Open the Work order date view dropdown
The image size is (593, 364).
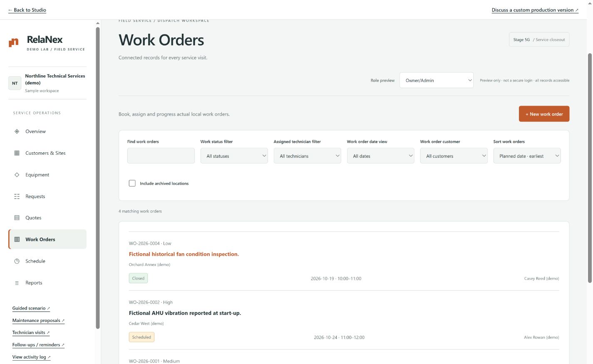(x=381, y=156)
